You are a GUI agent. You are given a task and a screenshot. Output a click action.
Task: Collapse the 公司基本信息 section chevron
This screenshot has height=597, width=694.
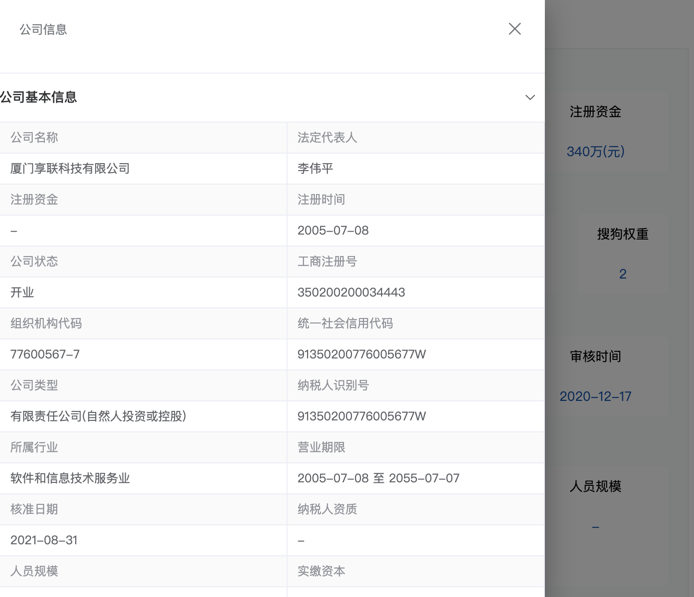click(530, 97)
